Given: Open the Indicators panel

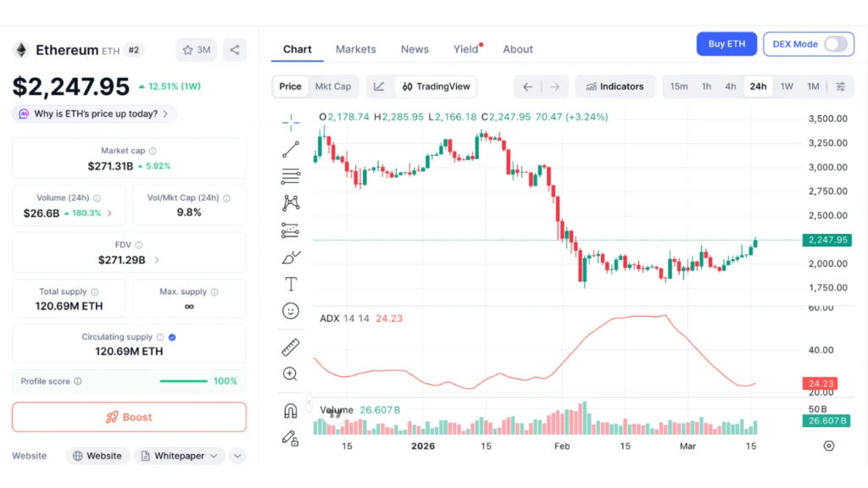Looking at the screenshot, I should tap(615, 86).
